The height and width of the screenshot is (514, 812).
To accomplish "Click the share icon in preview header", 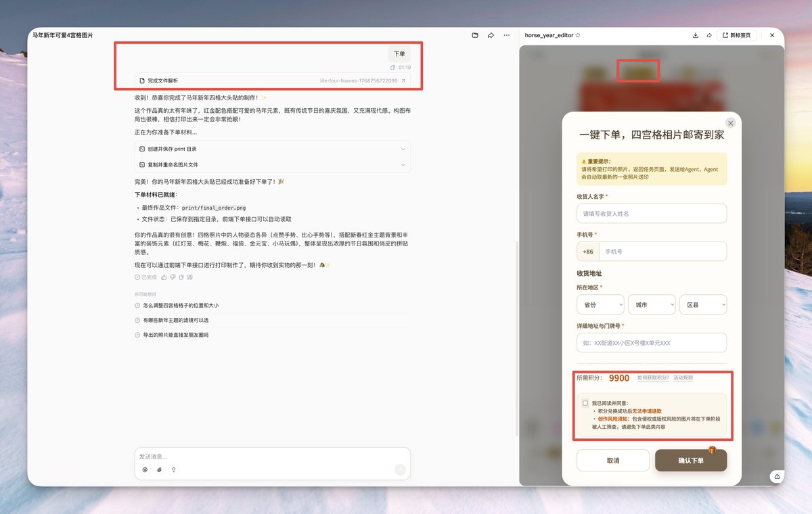I will (709, 35).
